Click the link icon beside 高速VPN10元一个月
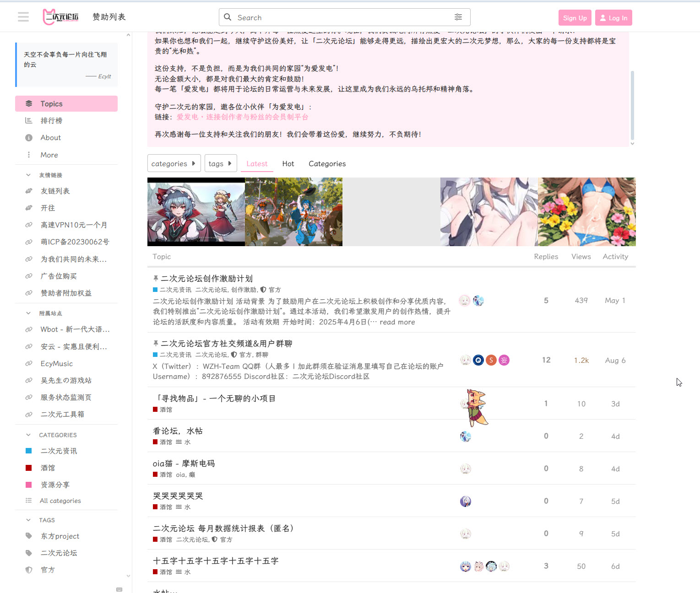 tap(29, 225)
